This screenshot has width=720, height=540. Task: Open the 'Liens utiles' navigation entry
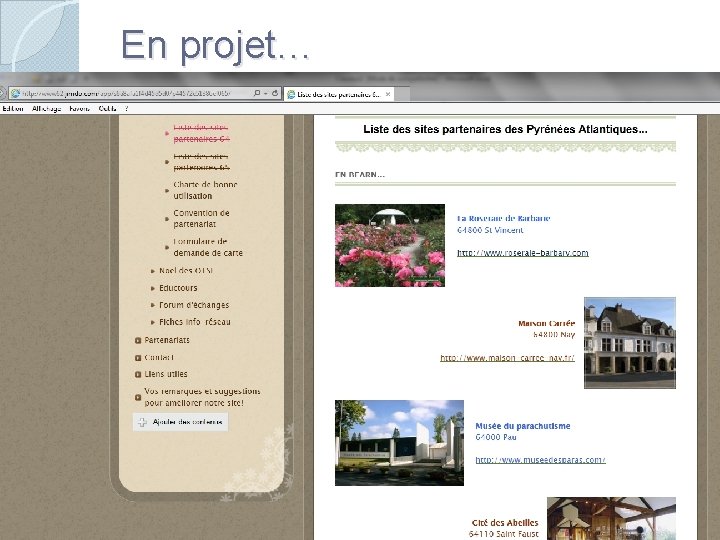[166, 374]
